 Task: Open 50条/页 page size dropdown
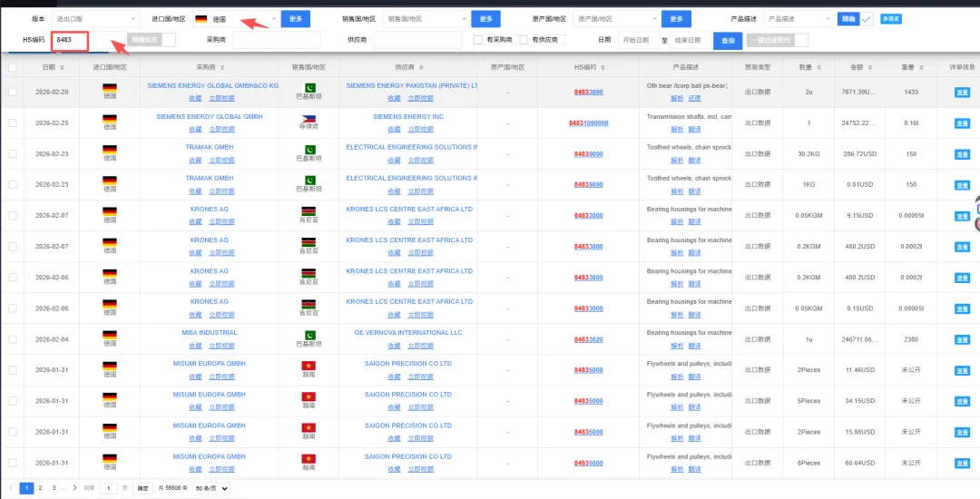pos(211,488)
